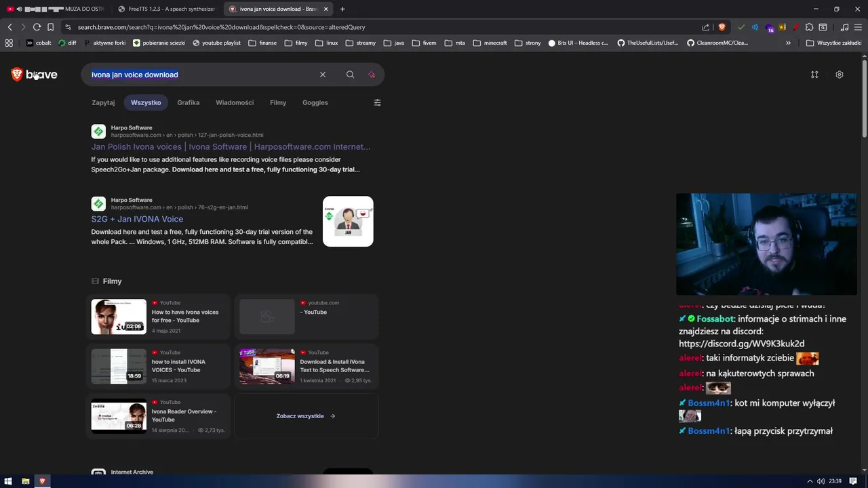Open the Jan voice product image thumbnail
Screen dimensions: 868x488
coord(348,222)
